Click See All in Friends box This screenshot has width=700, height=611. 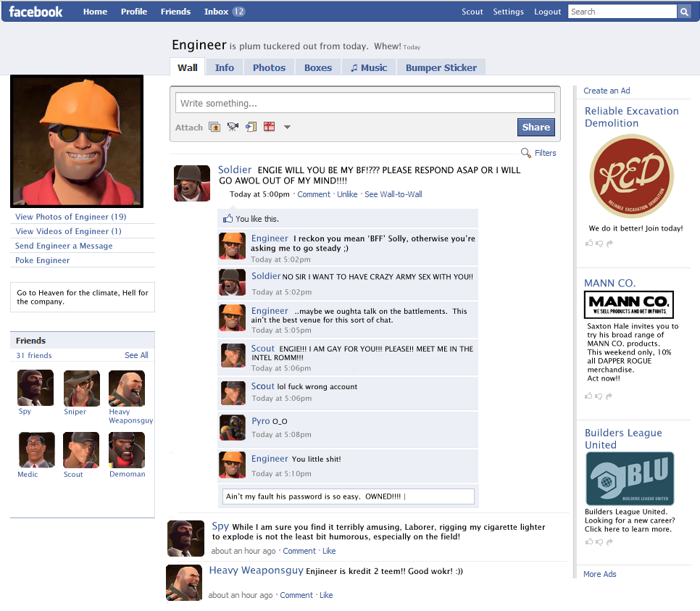(x=137, y=355)
